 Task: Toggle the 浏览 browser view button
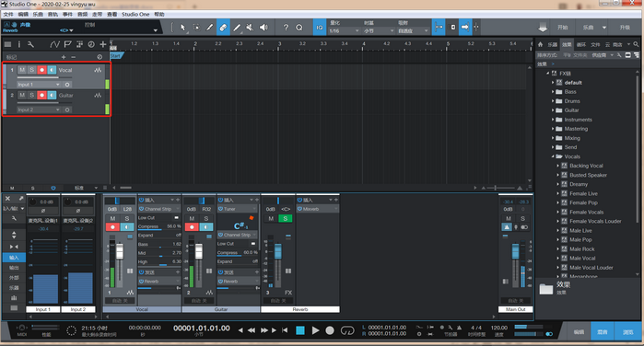pos(627,331)
